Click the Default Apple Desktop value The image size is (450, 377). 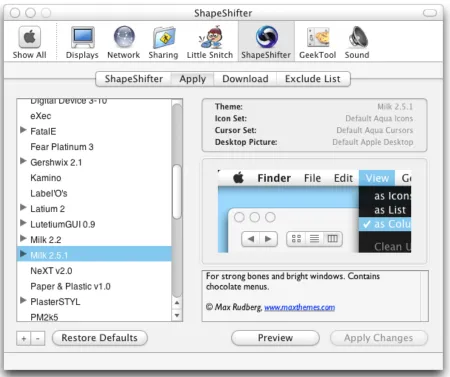pyautogui.click(x=373, y=142)
